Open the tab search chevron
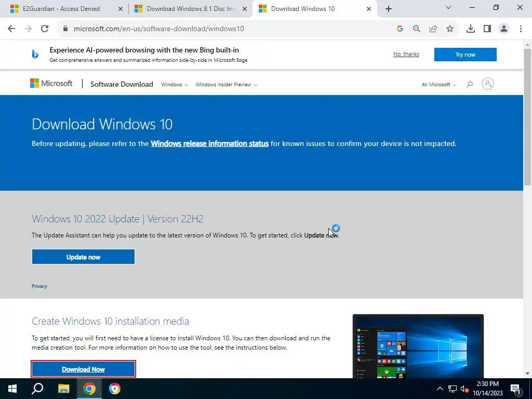532x399 pixels. (x=448, y=7)
